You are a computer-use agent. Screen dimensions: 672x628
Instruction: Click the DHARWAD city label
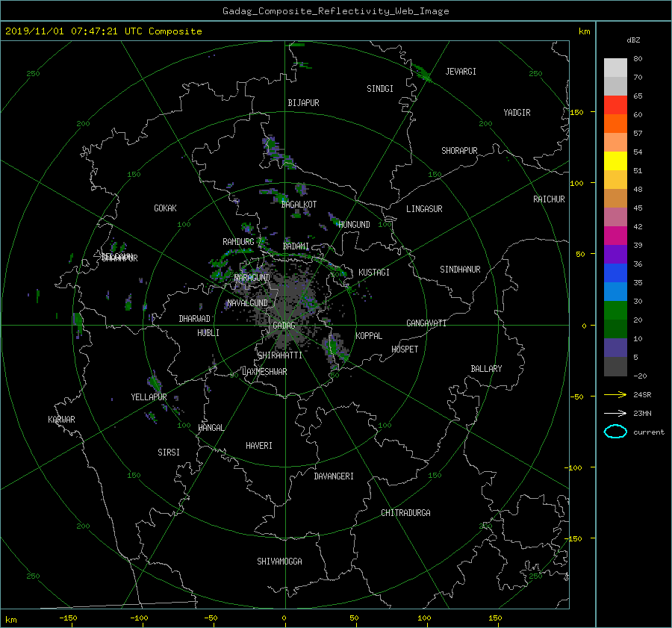point(195,319)
